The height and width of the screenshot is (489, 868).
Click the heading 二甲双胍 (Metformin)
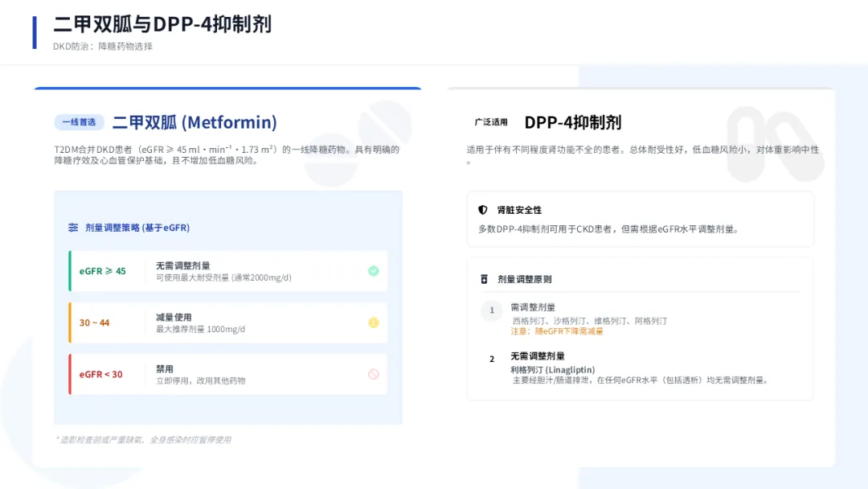click(x=194, y=122)
